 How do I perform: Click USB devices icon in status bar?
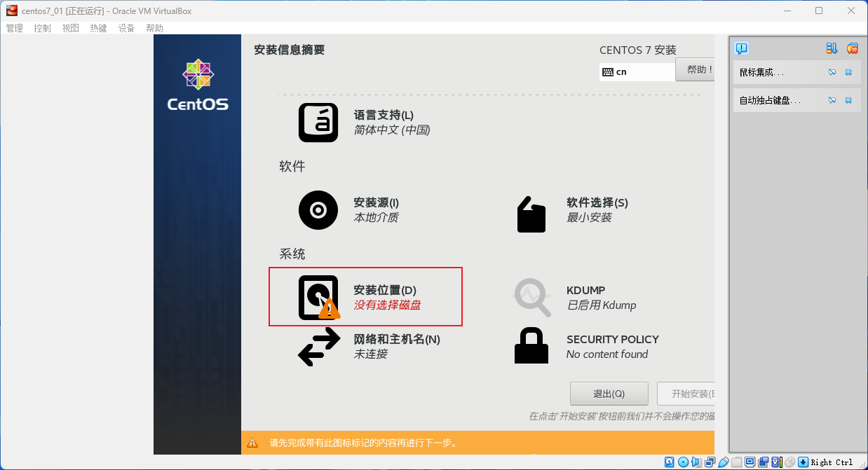(x=723, y=462)
